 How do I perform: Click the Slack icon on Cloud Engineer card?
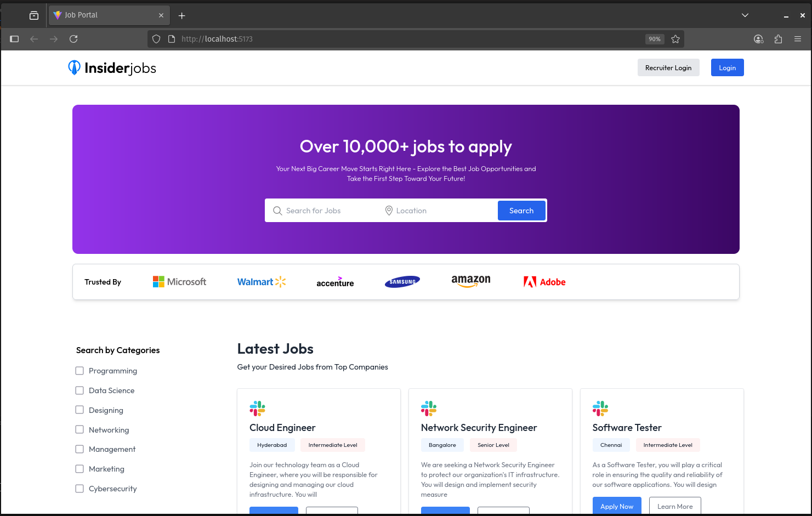coord(257,409)
